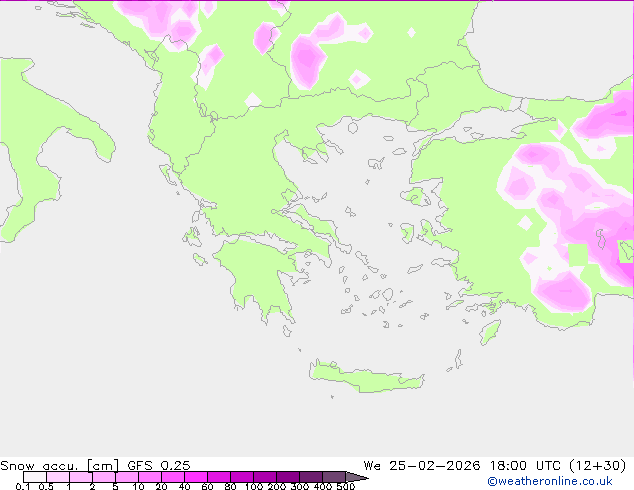This screenshot has width=634, height=490.
Task: Pick the 10–20 cm legend color swatch
Action: click(150, 477)
